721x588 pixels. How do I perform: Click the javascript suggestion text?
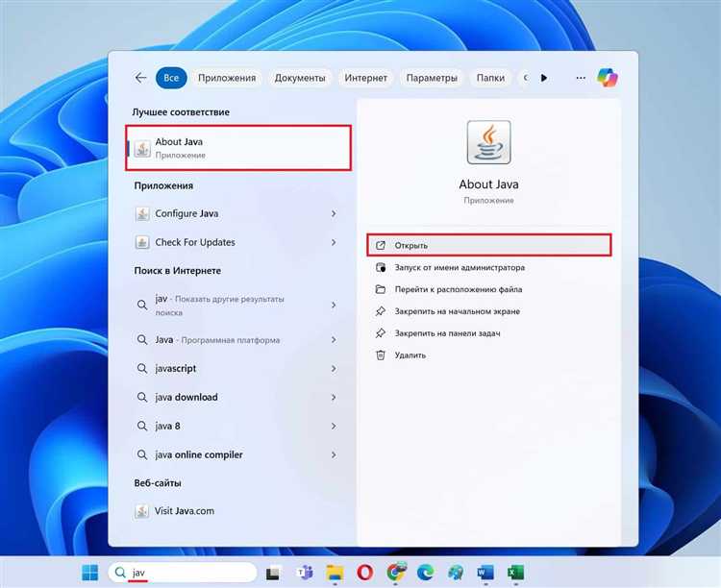[176, 369]
